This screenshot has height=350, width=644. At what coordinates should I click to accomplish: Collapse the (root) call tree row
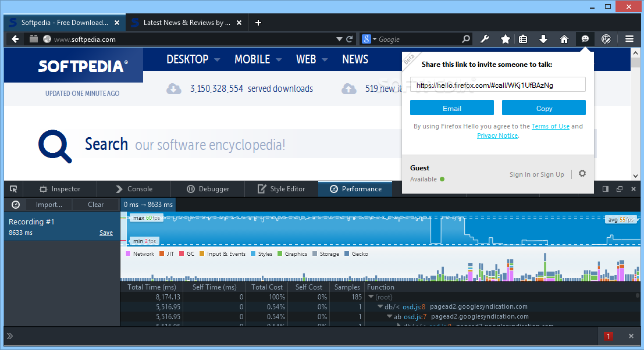pyautogui.click(x=371, y=297)
